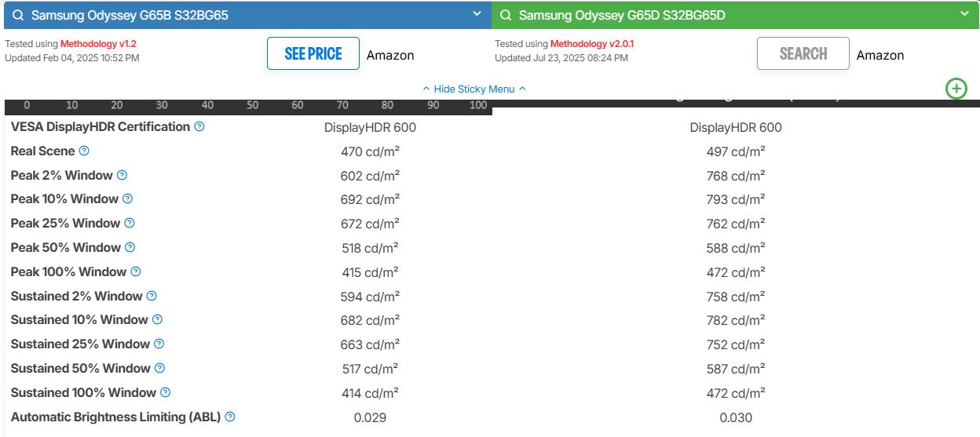Open help icon for Sustained 50% Window
Viewport: 980px width, 437px height.
click(x=159, y=368)
